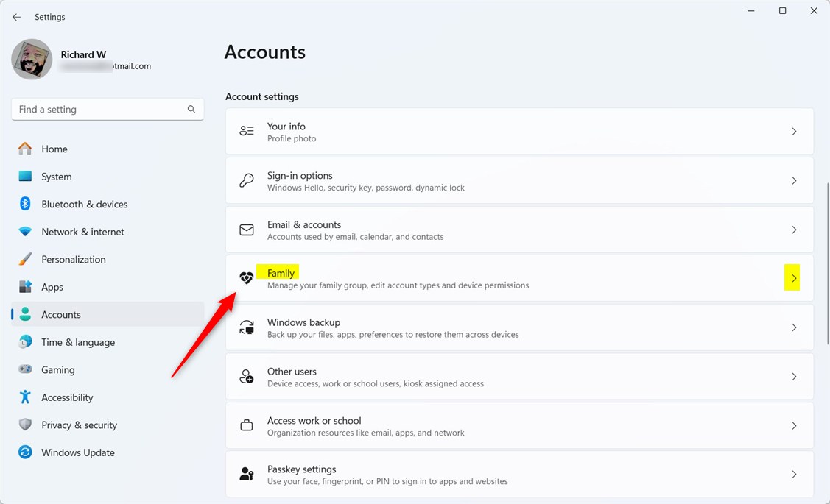Click the Accessibility figure icon

[x=25, y=397]
